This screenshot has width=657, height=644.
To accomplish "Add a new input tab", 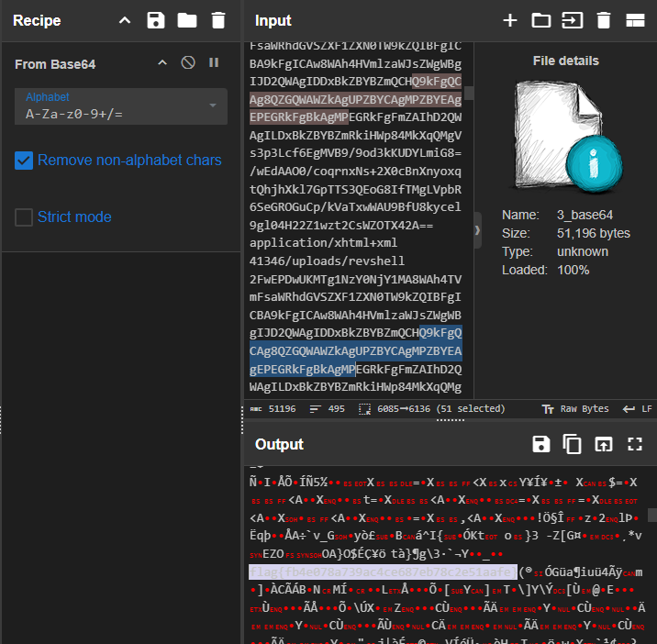I will (510, 20).
